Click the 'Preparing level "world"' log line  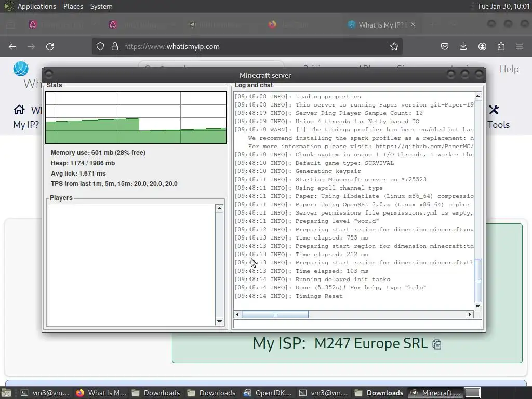[x=307, y=221]
